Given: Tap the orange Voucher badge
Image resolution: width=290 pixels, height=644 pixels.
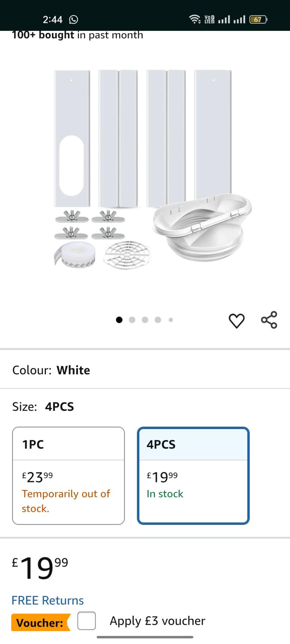Looking at the screenshot, I should point(40,623).
